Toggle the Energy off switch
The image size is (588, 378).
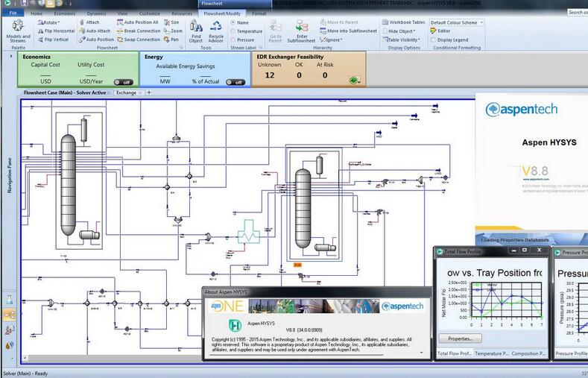[x=235, y=82]
